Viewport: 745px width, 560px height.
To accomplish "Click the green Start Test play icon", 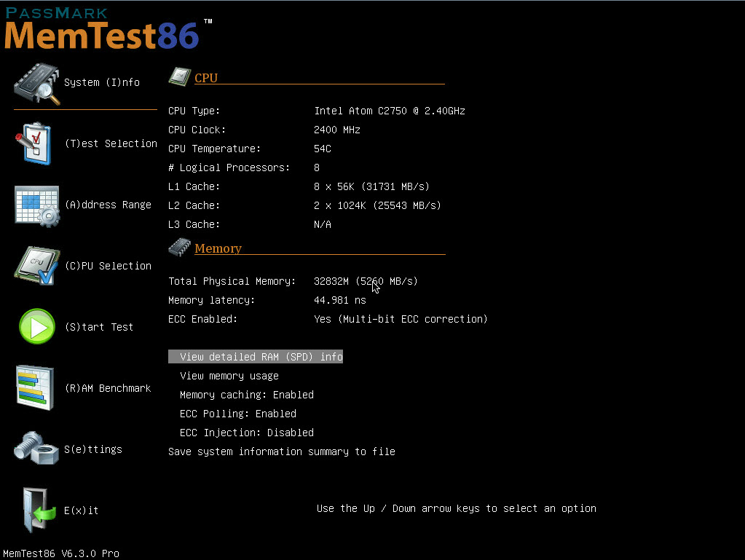I will pos(37,327).
